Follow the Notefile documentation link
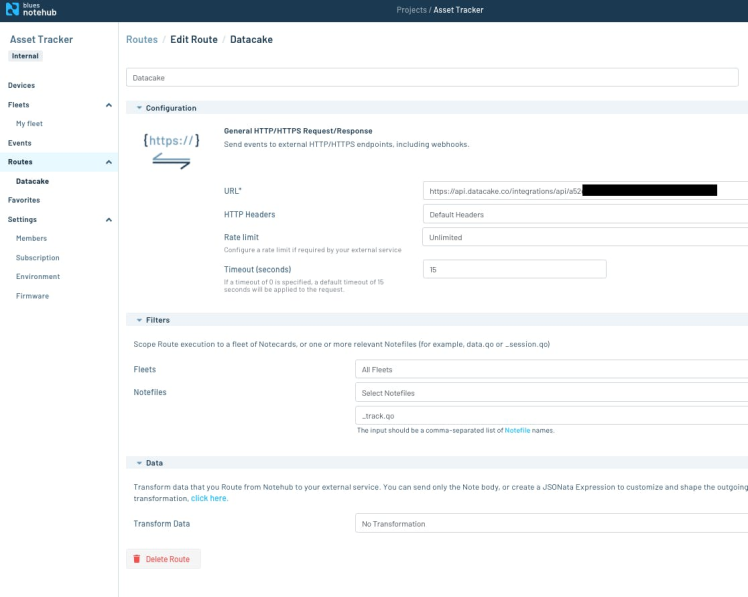The height and width of the screenshot is (597, 748). [517, 430]
